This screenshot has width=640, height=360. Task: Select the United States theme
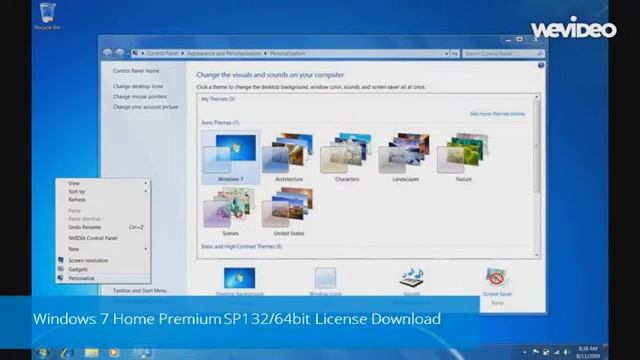(x=289, y=212)
